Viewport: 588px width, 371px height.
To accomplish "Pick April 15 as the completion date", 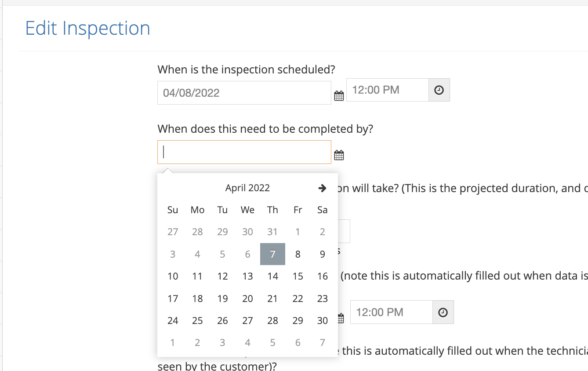I will click(x=298, y=276).
